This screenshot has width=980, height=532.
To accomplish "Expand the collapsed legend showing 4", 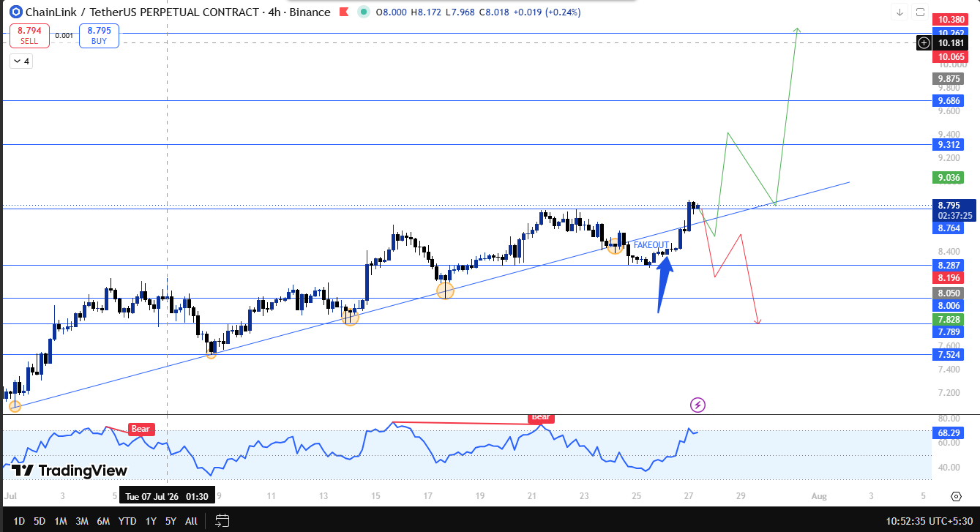I will coord(20,61).
